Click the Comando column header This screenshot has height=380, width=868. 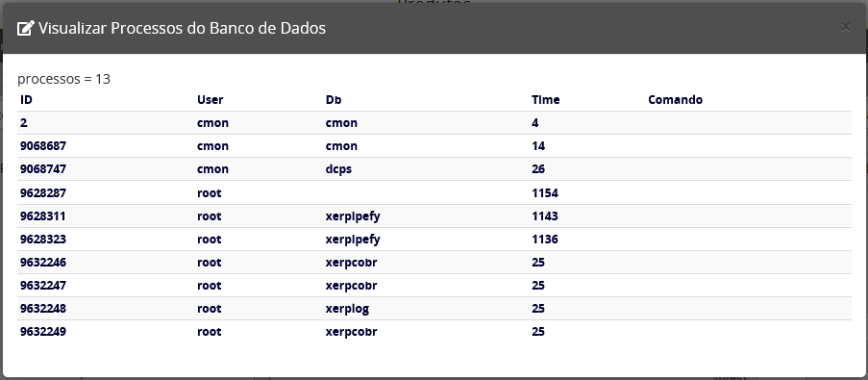675,100
